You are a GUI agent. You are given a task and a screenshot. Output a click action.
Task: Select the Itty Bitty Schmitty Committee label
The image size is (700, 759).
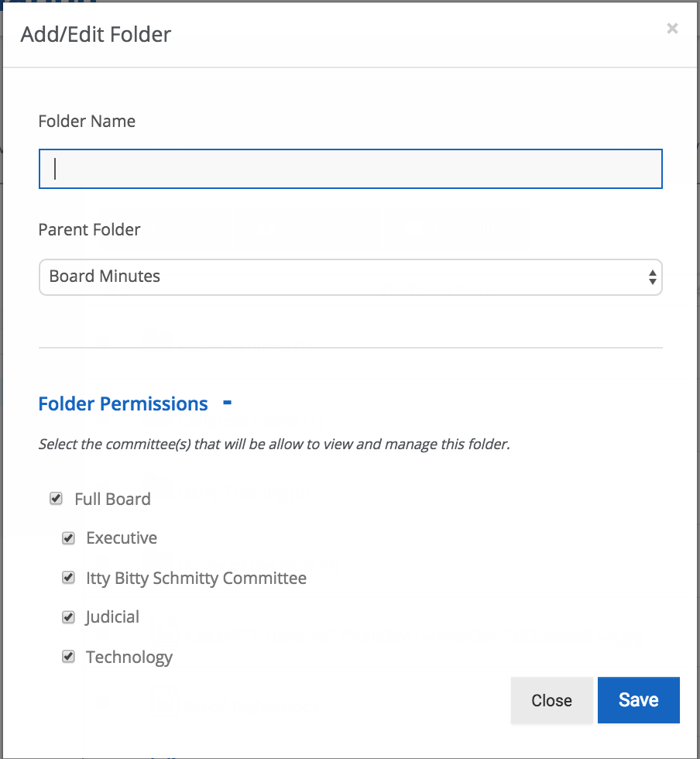click(x=197, y=578)
